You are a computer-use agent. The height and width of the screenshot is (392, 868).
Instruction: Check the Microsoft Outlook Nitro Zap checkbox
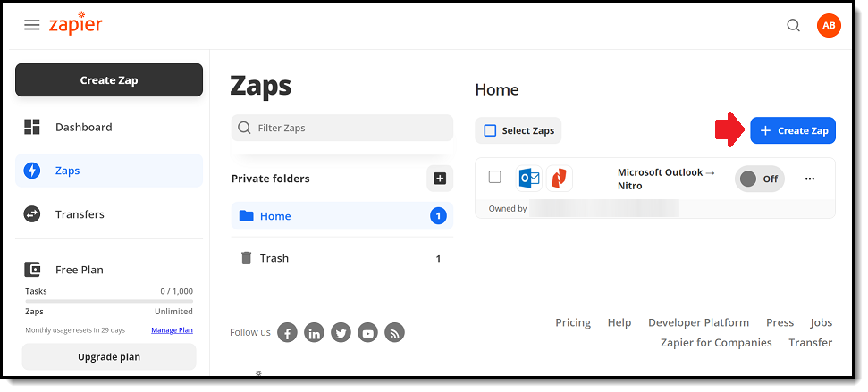point(495,177)
